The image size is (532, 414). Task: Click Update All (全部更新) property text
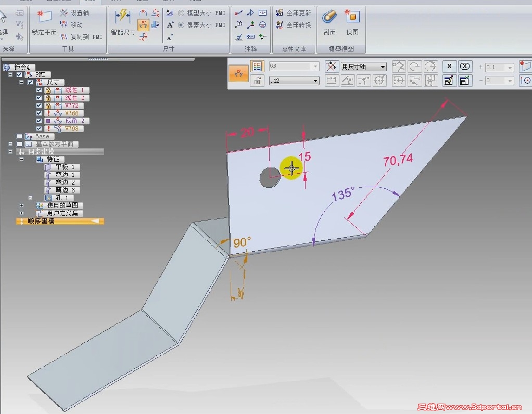294,13
